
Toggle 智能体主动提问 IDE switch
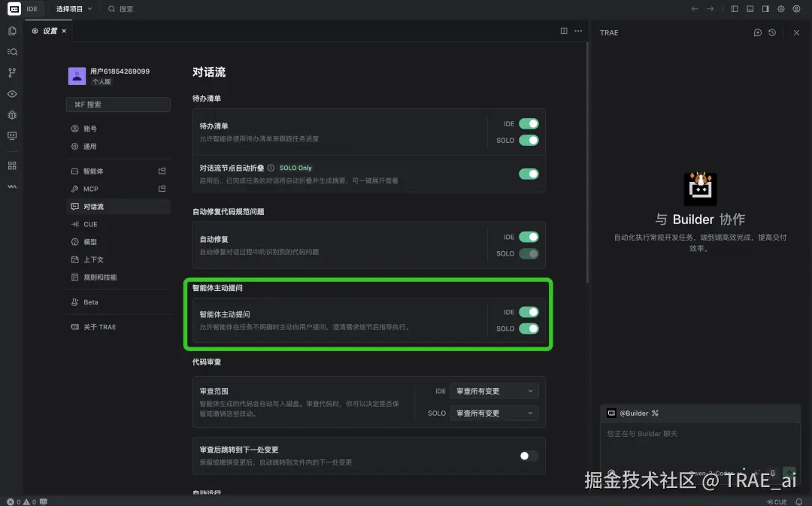pyautogui.click(x=529, y=312)
